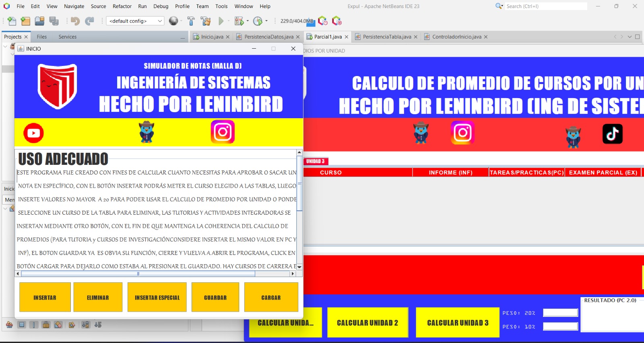Toggle Show Static Members navigator filter
The height and width of the screenshot is (343, 644).
(34, 325)
